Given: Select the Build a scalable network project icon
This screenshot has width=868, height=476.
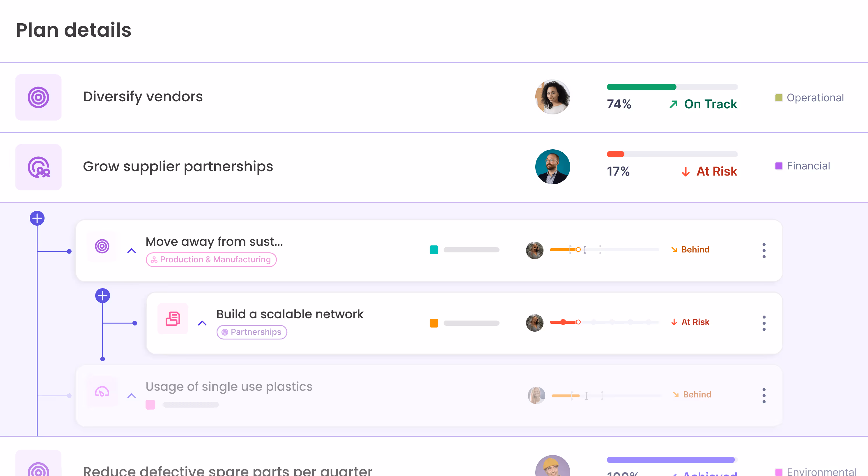Looking at the screenshot, I should (x=173, y=318).
